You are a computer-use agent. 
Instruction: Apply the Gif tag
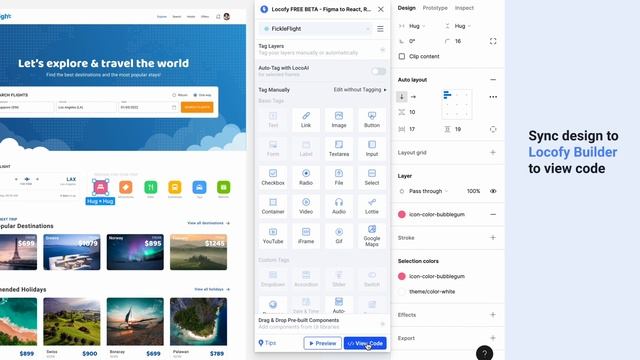339,236
